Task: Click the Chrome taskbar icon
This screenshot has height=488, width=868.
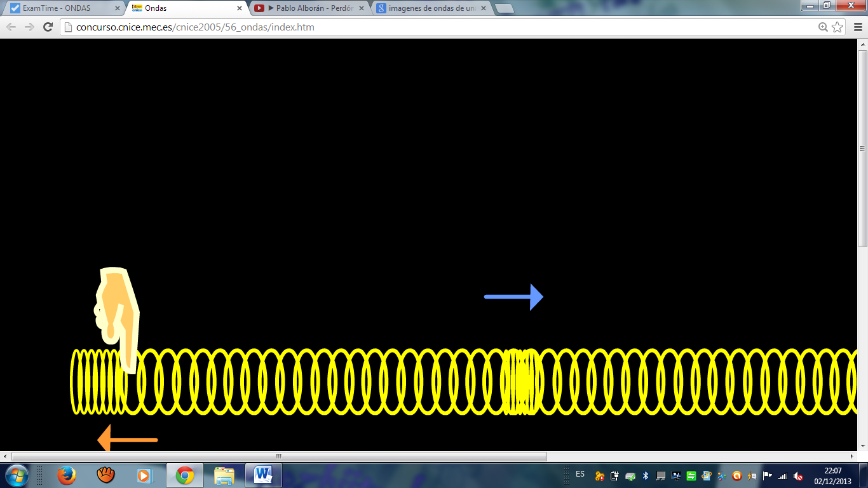Action: 185,475
